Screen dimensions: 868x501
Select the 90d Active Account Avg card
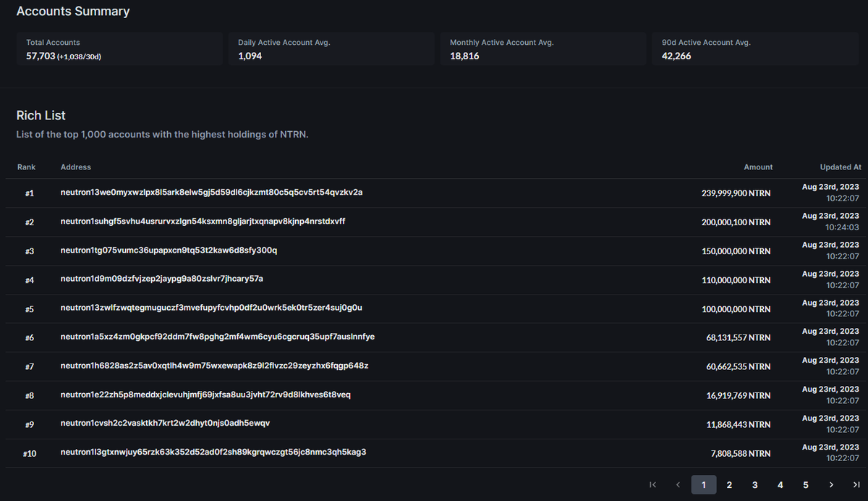[x=755, y=48]
